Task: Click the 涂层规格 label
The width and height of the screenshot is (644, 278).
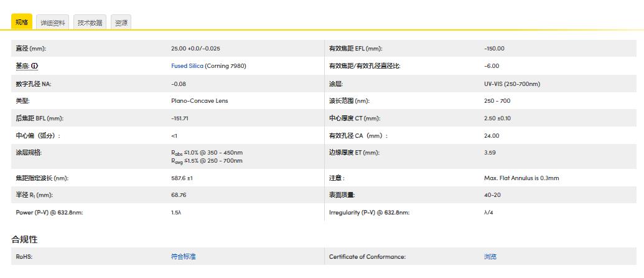Action: click(29, 153)
